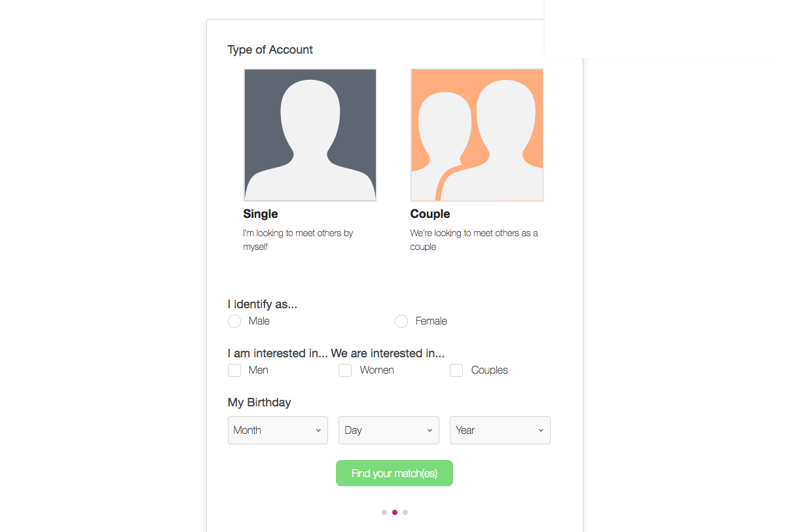Click the active middle pagination dot
The height and width of the screenshot is (532, 789).
point(395,512)
